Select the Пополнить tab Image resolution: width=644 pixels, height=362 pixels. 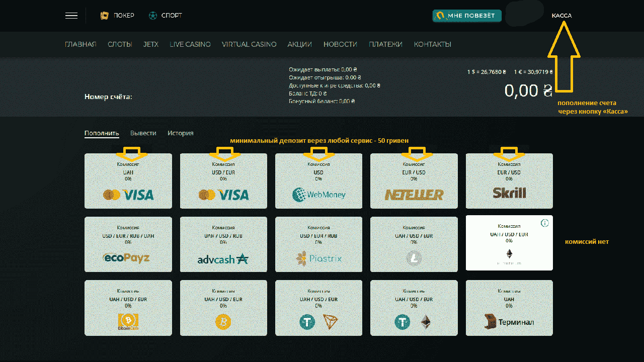coord(102,133)
